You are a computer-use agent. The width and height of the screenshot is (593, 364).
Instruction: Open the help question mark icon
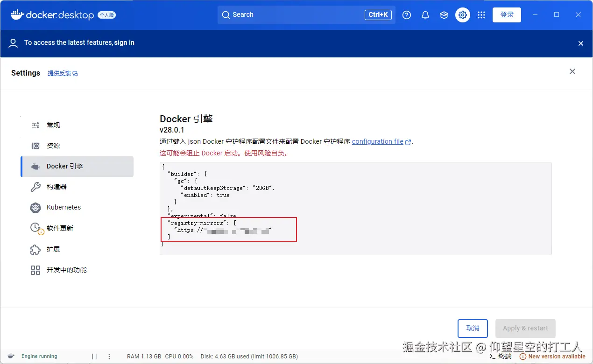pyautogui.click(x=407, y=15)
